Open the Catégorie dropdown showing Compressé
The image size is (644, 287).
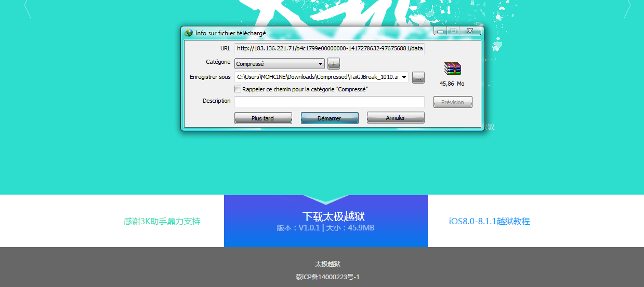[280, 64]
